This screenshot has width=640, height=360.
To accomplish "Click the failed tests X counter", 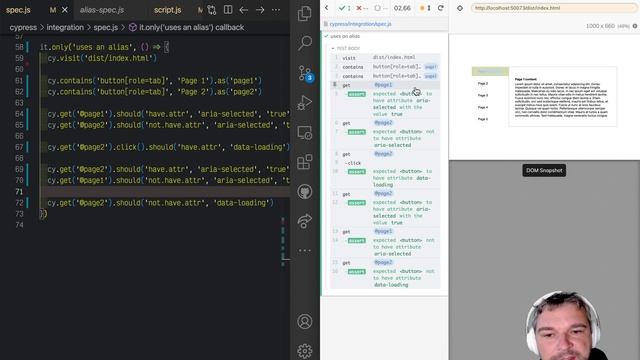I will (362, 8).
